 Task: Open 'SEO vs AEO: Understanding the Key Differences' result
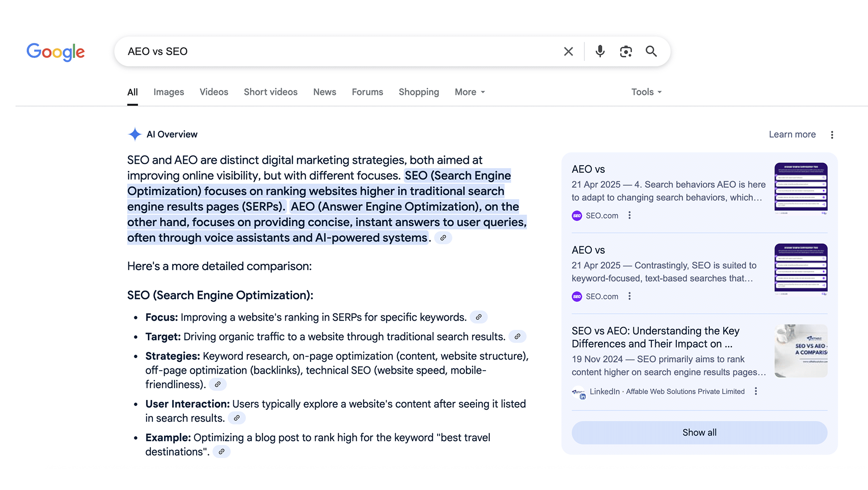click(x=656, y=338)
